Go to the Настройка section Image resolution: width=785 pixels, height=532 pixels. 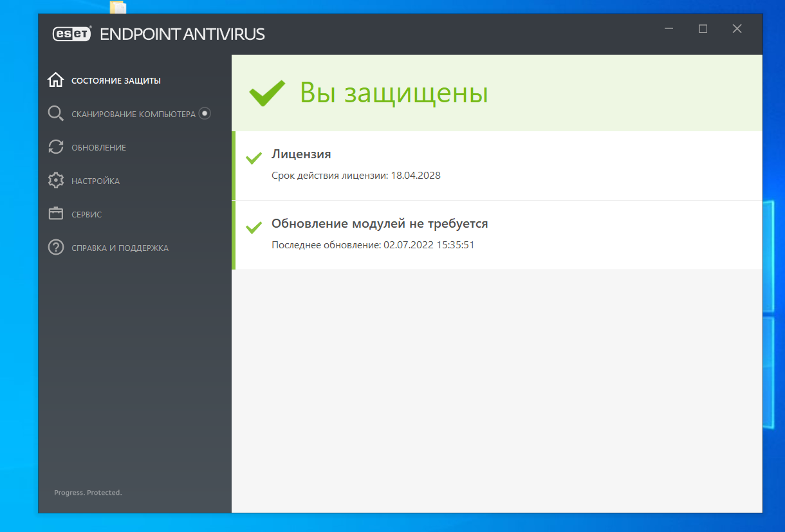(x=95, y=181)
